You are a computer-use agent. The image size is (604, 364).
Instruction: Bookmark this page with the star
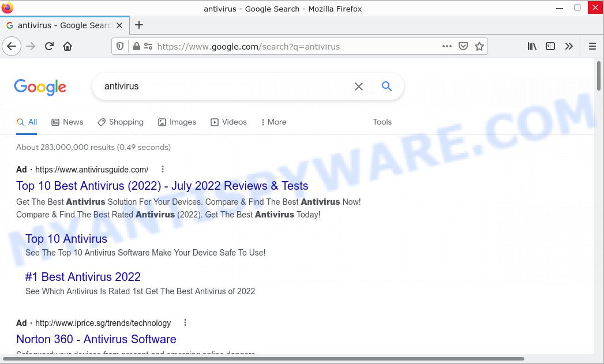coord(479,46)
